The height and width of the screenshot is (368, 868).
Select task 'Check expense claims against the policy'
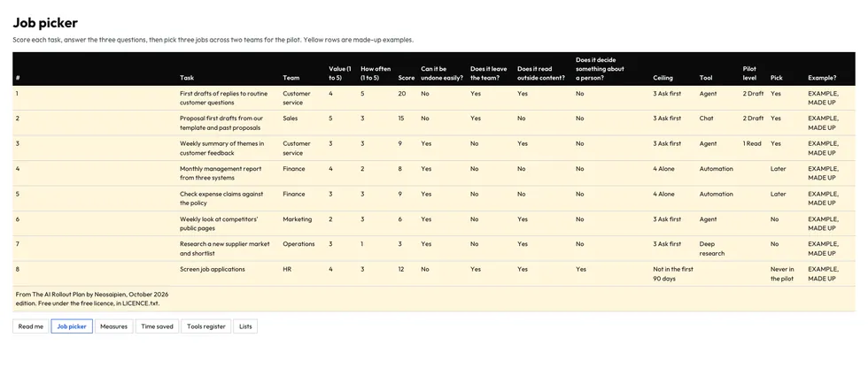click(x=221, y=198)
